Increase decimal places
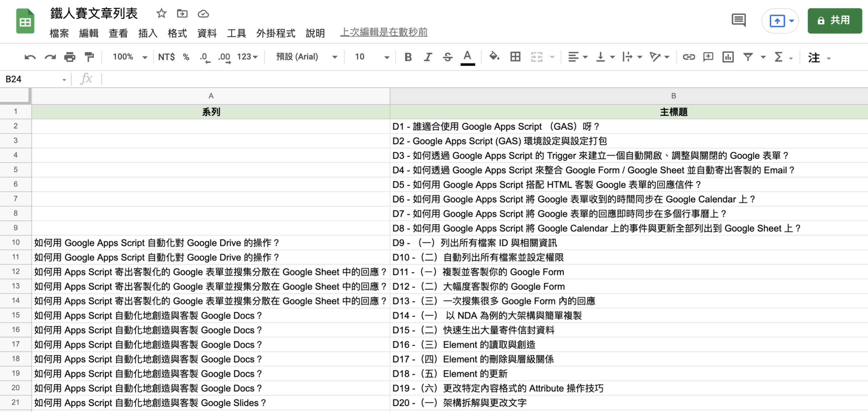 [224, 57]
